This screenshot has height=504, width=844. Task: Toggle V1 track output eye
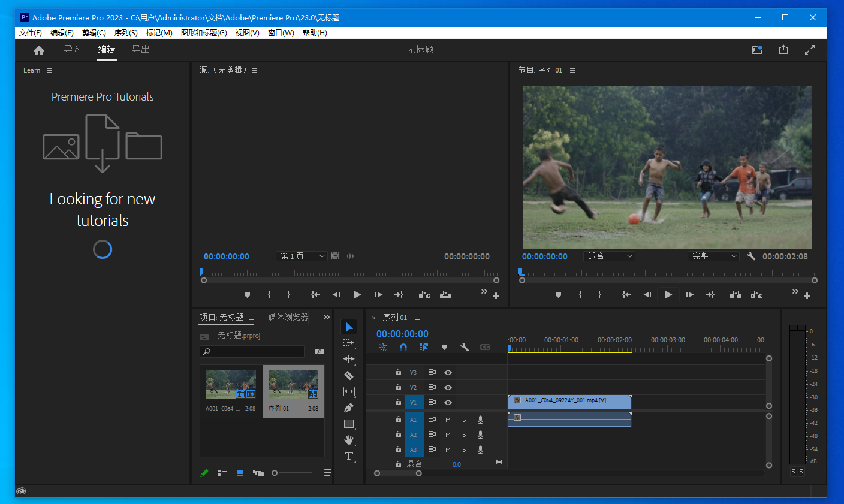[448, 402]
